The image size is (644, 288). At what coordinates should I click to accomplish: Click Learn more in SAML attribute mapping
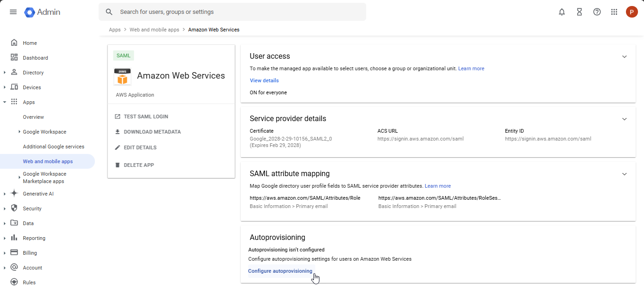pos(438,186)
